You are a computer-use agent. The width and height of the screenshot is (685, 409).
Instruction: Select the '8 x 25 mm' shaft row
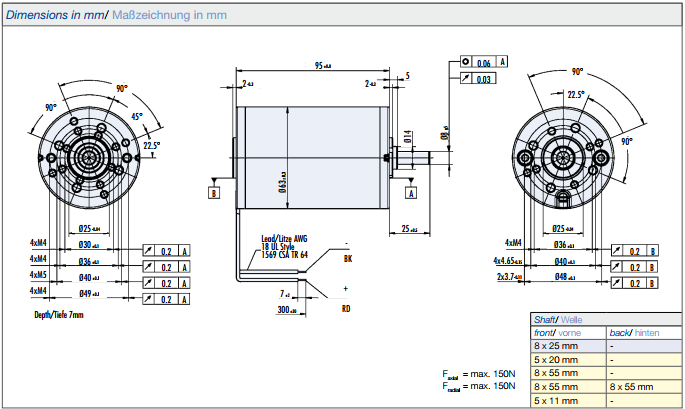point(555,346)
